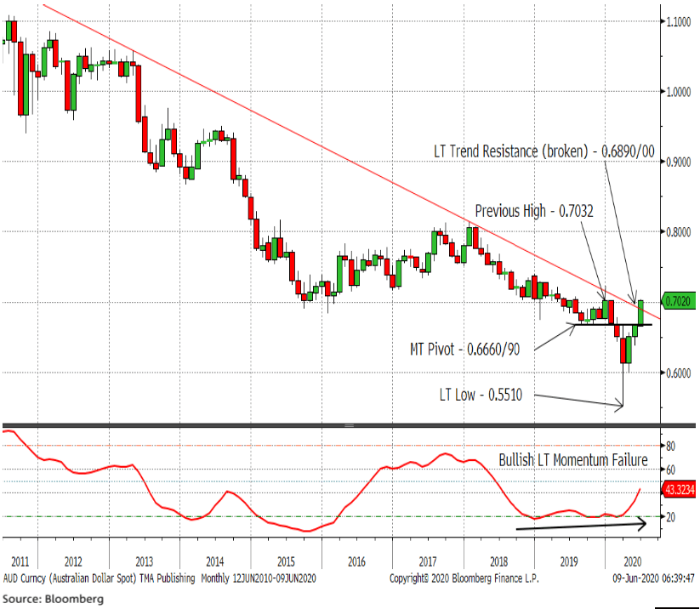
Task: Click the 2020 year label on time axis
Action: [631, 561]
